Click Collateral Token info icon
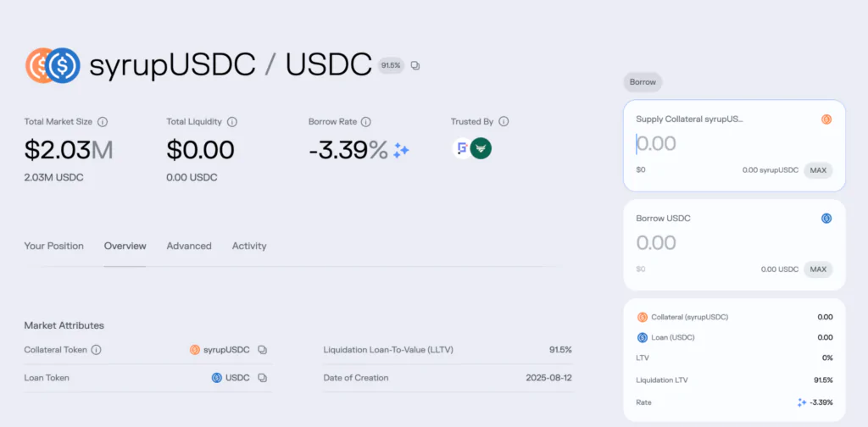 pos(96,350)
